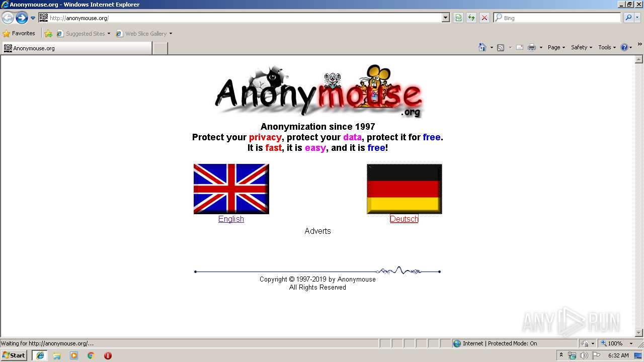644x362 pixels.
Task: Open the Safety menu
Action: [582, 47]
